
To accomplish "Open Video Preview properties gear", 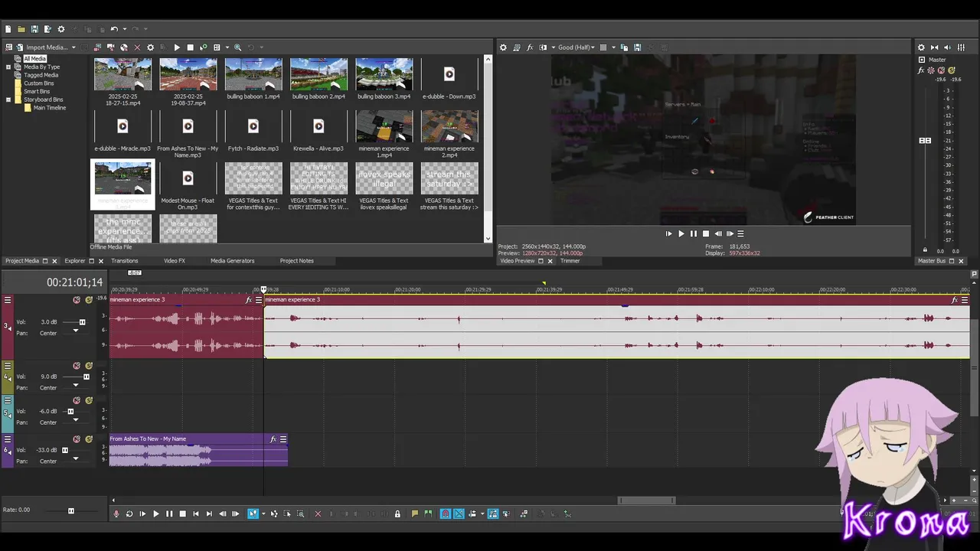I will [x=503, y=47].
